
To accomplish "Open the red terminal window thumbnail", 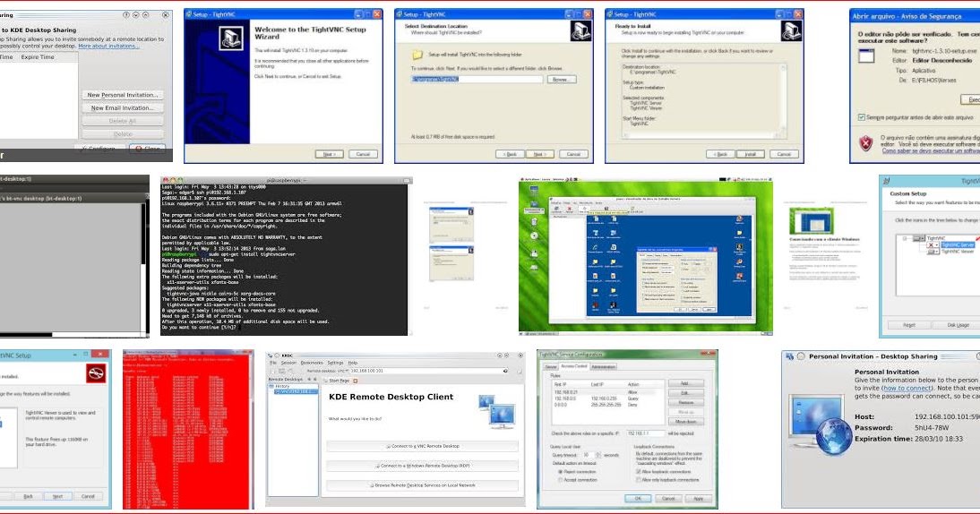I will pyautogui.click(x=188, y=429).
